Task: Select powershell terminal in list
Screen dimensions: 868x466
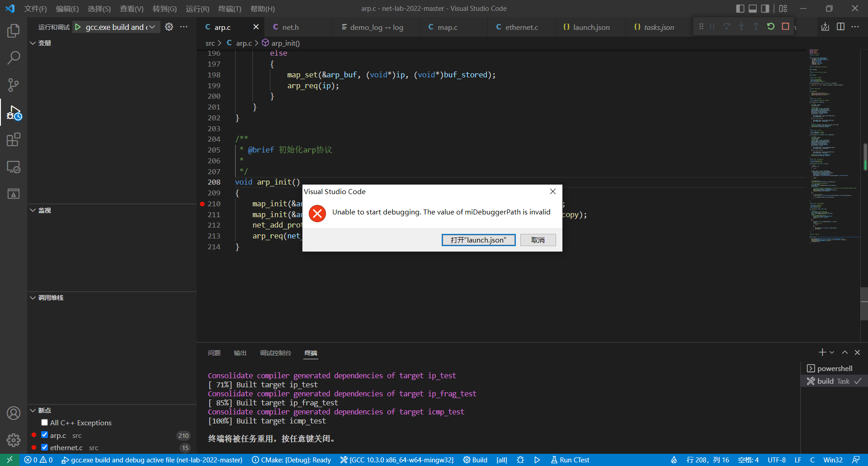Action: pyautogui.click(x=834, y=368)
